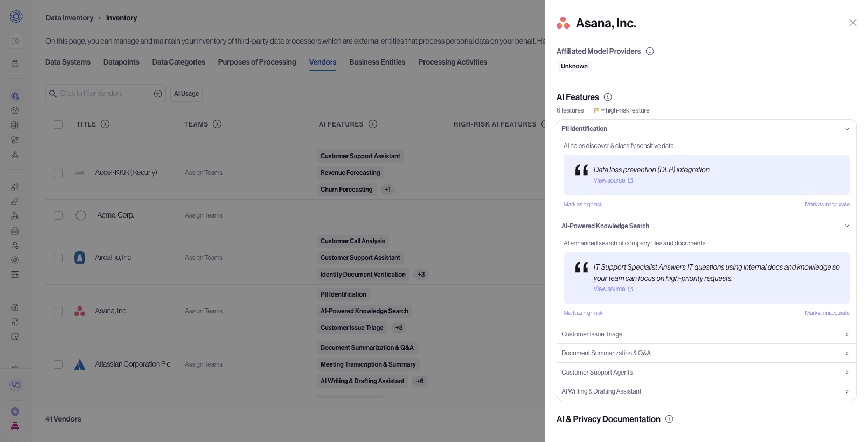Mark PII Identification as high risk
Screen dimensions: 868x442
tap(583, 204)
